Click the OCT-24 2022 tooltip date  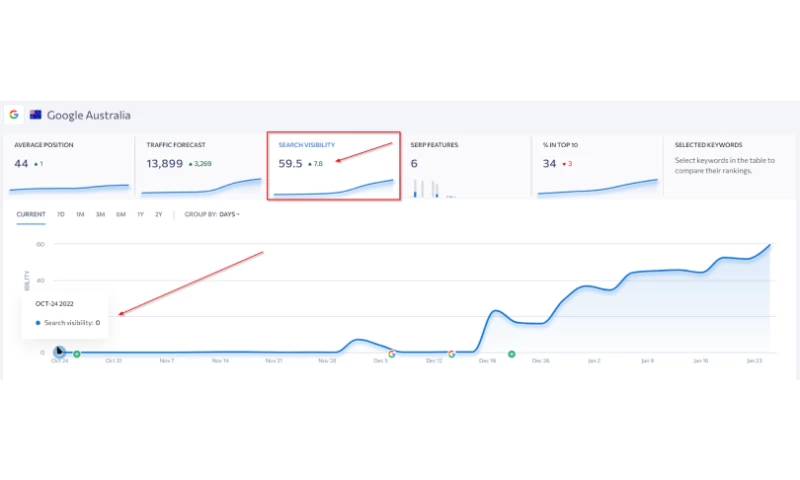(x=55, y=304)
